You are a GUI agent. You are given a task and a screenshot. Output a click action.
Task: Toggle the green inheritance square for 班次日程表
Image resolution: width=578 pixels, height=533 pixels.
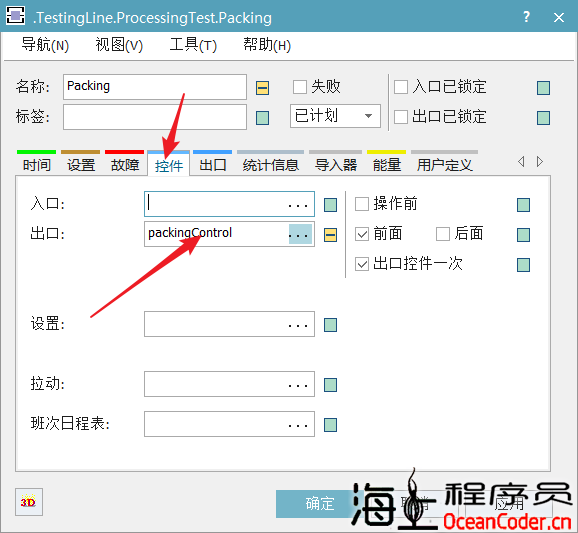pos(330,425)
